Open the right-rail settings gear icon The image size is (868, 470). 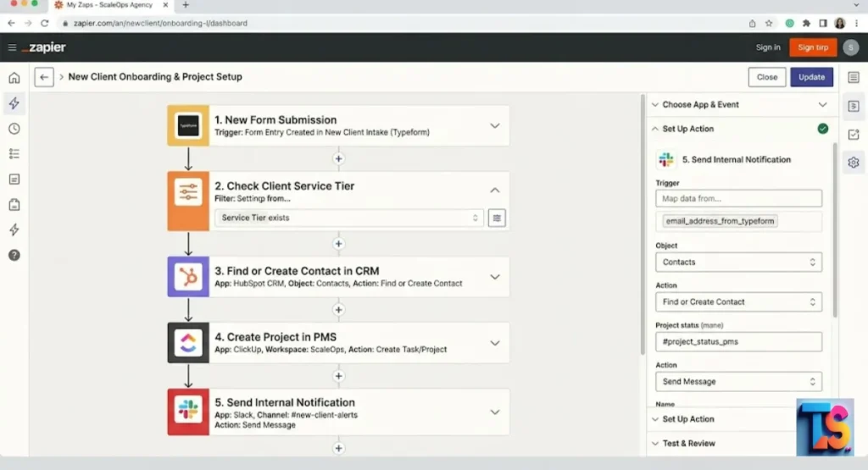tap(854, 163)
